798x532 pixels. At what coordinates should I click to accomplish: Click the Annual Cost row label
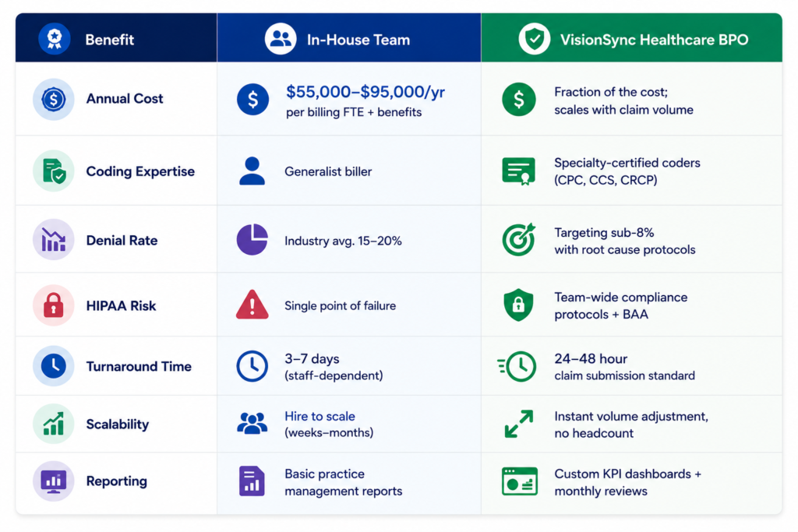click(x=125, y=99)
